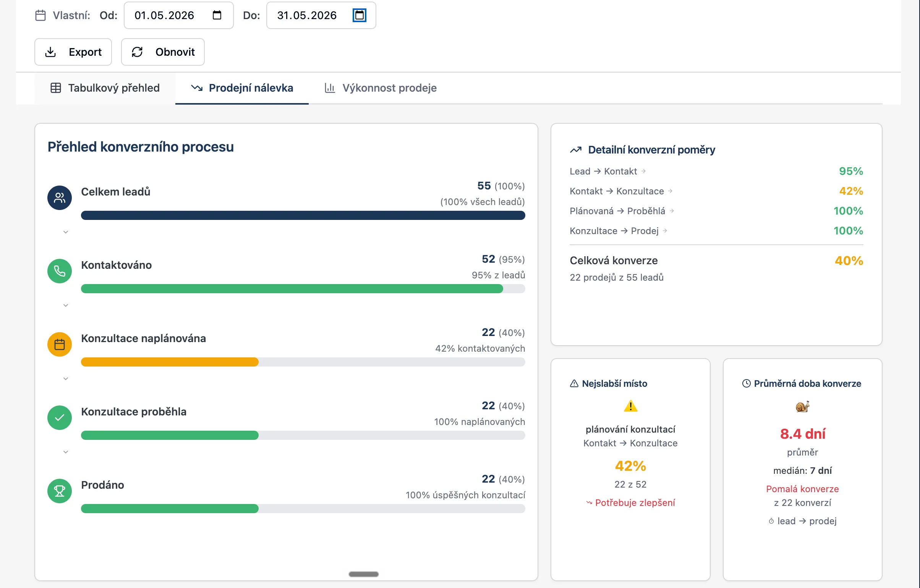Click the arrow next to Plánovaná → Proběhlá
Screen dimensions: 920x588
[x=672, y=211]
